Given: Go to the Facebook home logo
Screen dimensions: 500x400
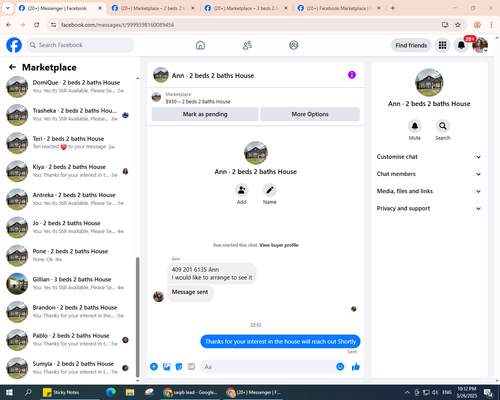Looking at the screenshot, I should click(14, 45).
